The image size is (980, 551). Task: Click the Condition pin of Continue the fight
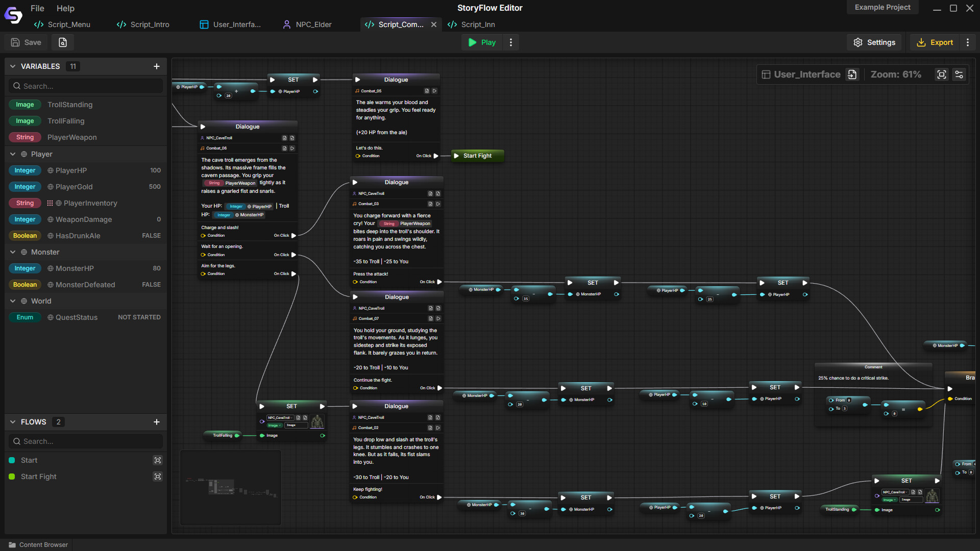click(356, 388)
